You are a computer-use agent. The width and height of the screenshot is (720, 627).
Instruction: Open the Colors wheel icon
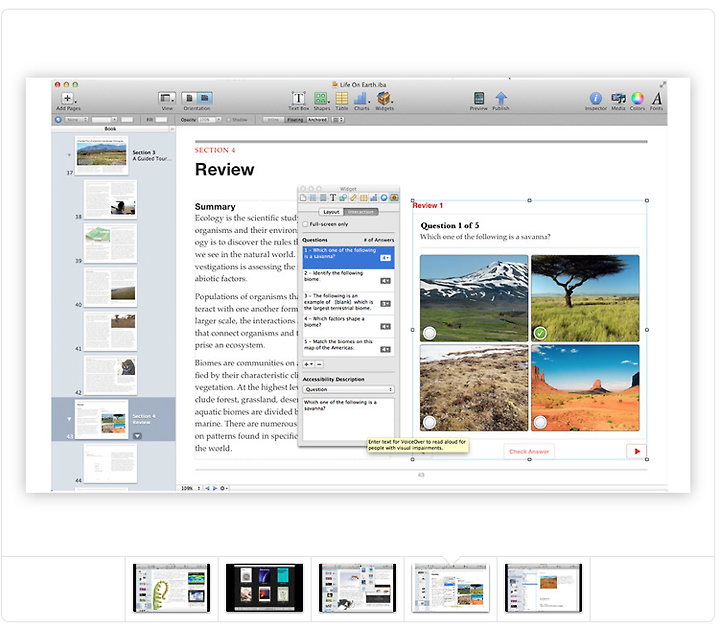click(x=637, y=98)
